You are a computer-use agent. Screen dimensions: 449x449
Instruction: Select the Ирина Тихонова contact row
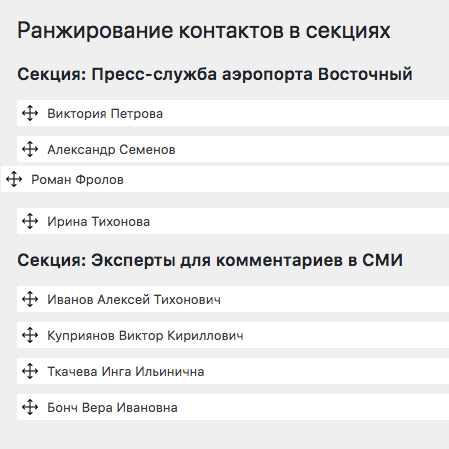[x=233, y=221]
